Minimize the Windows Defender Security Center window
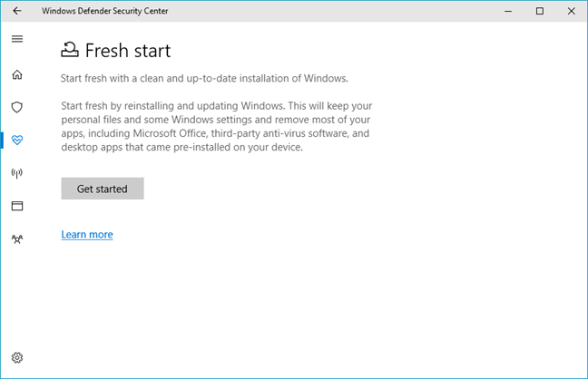 tap(508, 11)
